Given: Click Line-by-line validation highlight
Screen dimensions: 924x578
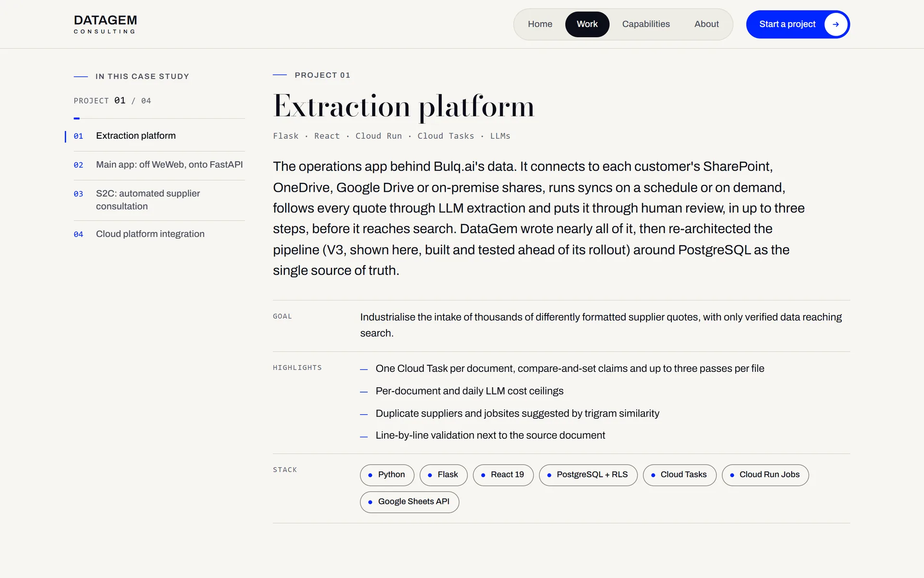Looking at the screenshot, I should [x=490, y=435].
